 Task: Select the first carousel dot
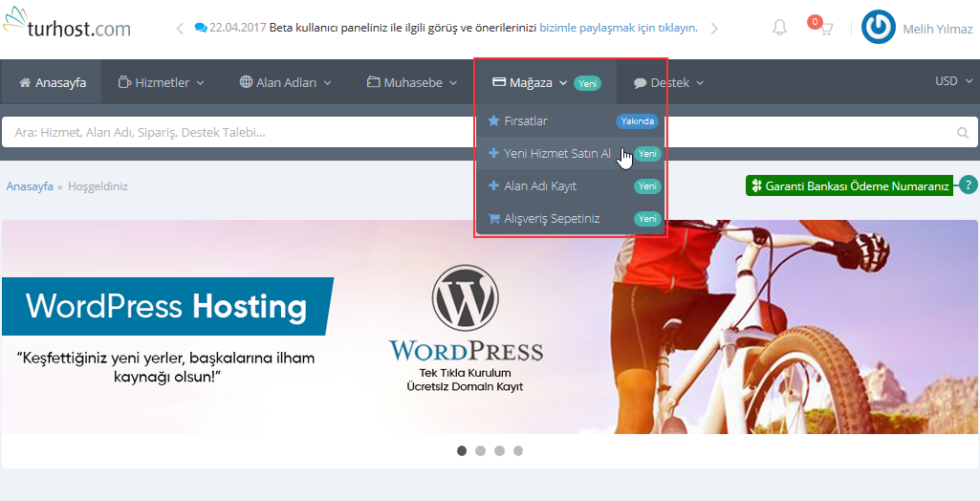pyautogui.click(x=462, y=450)
